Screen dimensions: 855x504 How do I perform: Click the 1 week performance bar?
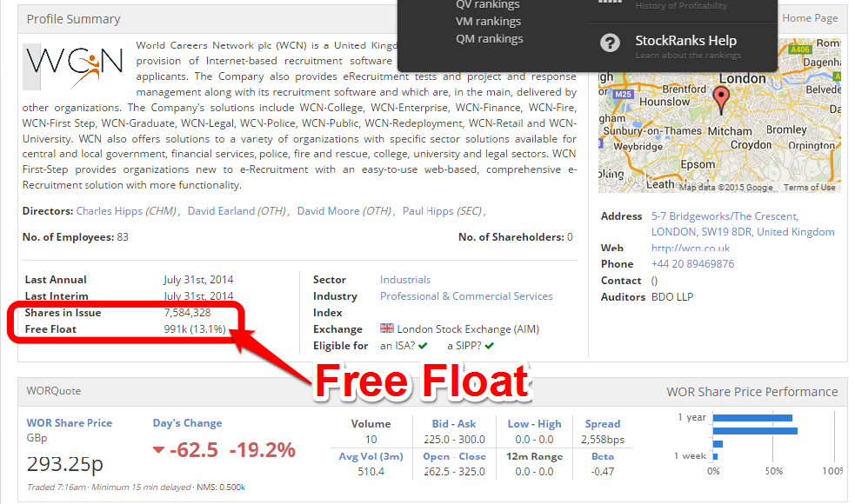[715, 456]
